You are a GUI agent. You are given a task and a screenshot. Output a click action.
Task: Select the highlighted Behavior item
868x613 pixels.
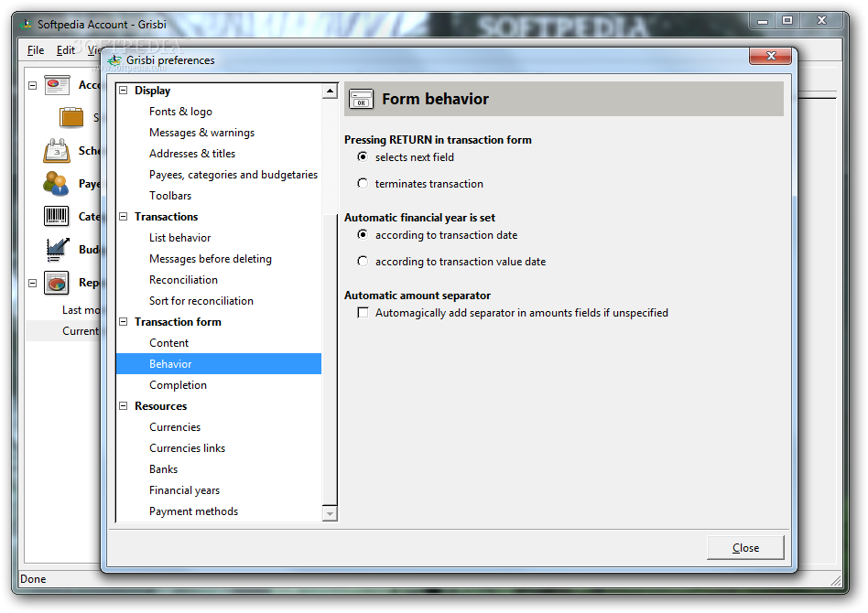(219, 364)
